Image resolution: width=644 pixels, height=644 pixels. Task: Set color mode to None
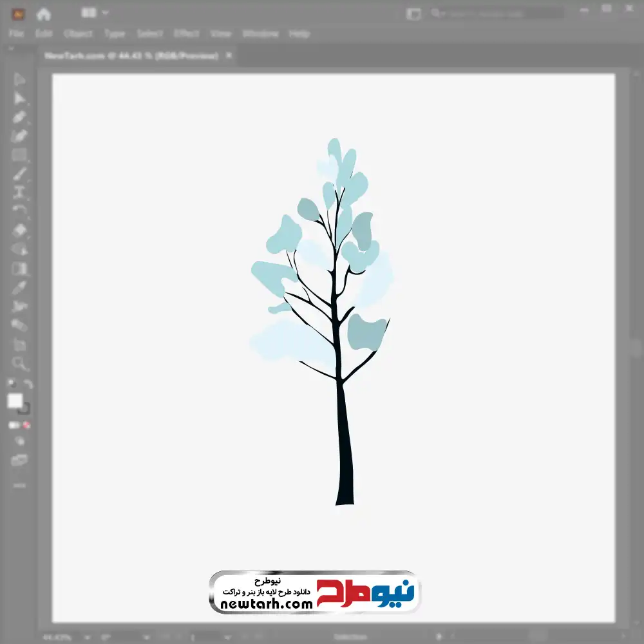pos(27,426)
